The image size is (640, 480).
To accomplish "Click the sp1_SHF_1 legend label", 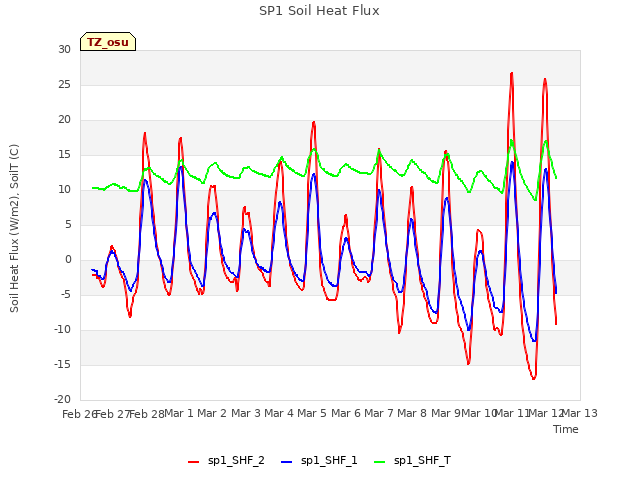I will click(x=329, y=461).
